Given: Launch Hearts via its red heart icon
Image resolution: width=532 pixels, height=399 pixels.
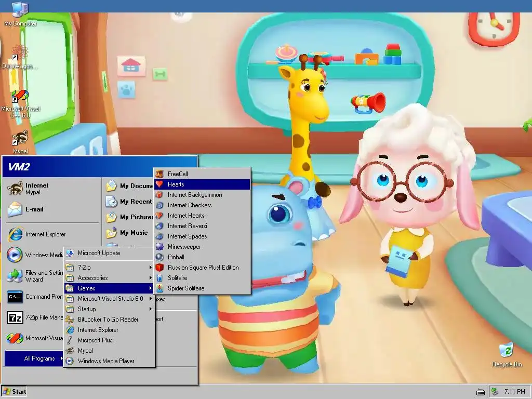Looking at the screenshot, I should pyautogui.click(x=160, y=184).
